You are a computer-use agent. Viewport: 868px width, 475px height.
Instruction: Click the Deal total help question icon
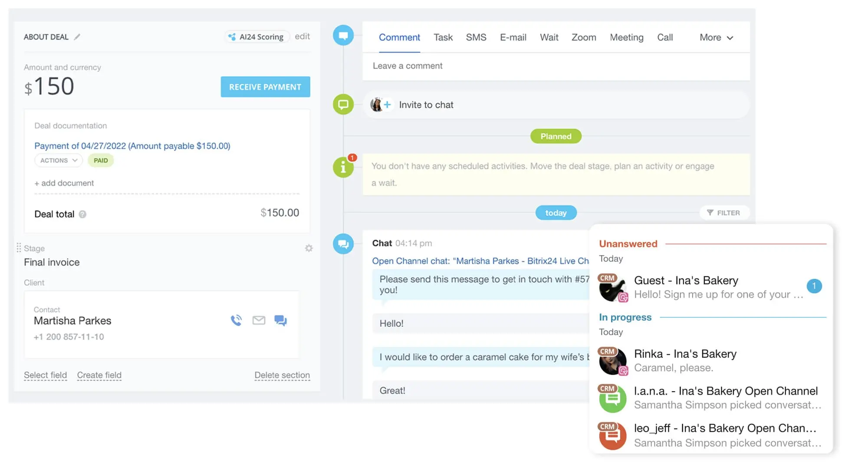[82, 214]
